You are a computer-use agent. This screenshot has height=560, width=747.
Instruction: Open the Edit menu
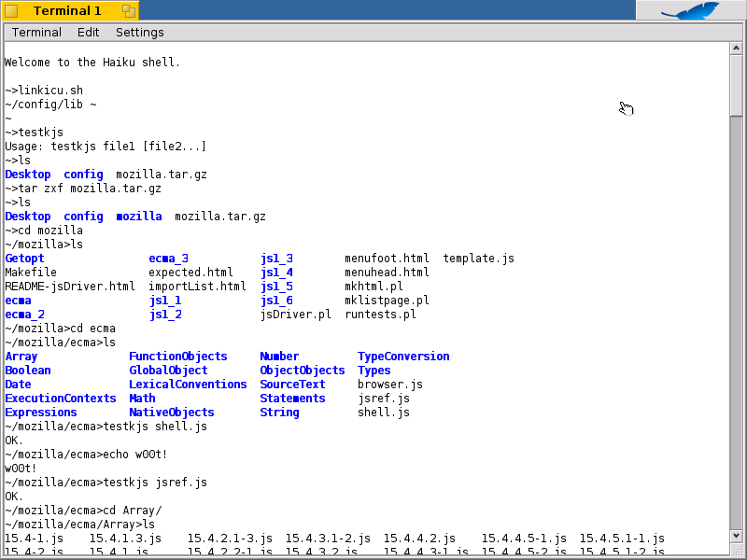(88, 33)
